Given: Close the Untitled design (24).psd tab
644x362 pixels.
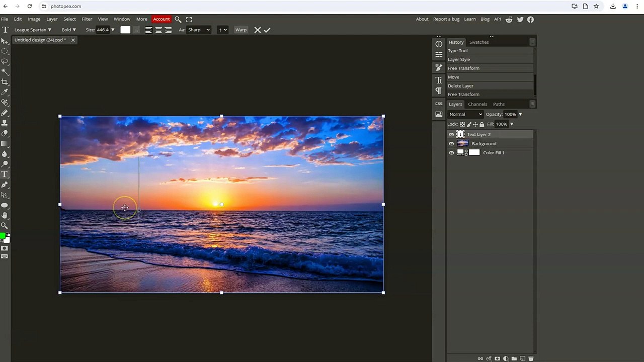Looking at the screenshot, I should click(x=73, y=40).
